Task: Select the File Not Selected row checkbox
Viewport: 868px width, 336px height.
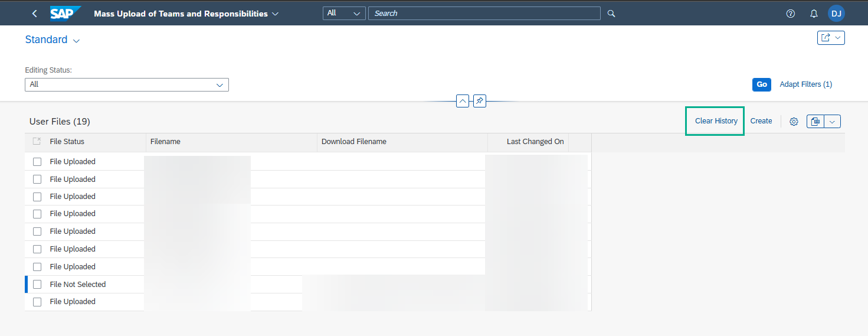Action: click(x=37, y=285)
